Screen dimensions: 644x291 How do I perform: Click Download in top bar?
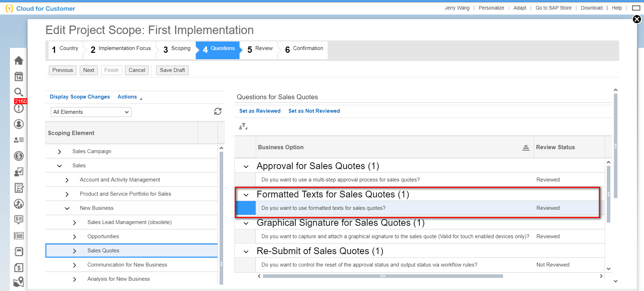[x=592, y=8]
